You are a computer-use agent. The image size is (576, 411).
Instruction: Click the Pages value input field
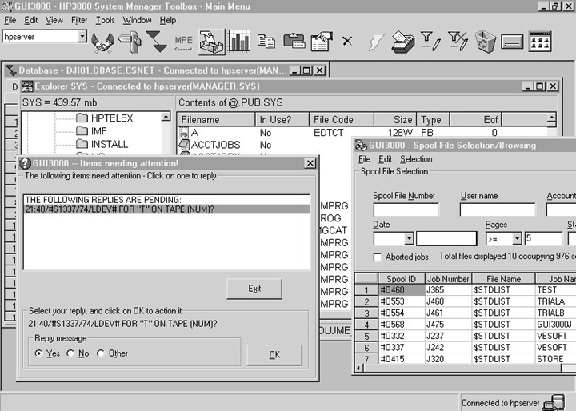coord(543,239)
